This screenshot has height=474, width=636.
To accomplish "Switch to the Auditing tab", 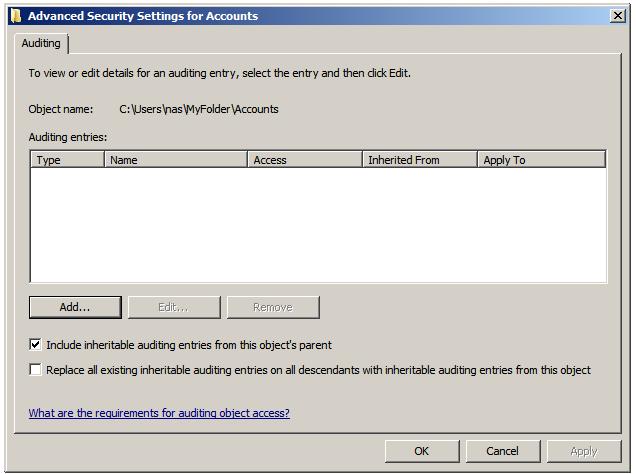I will pos(41,44).
